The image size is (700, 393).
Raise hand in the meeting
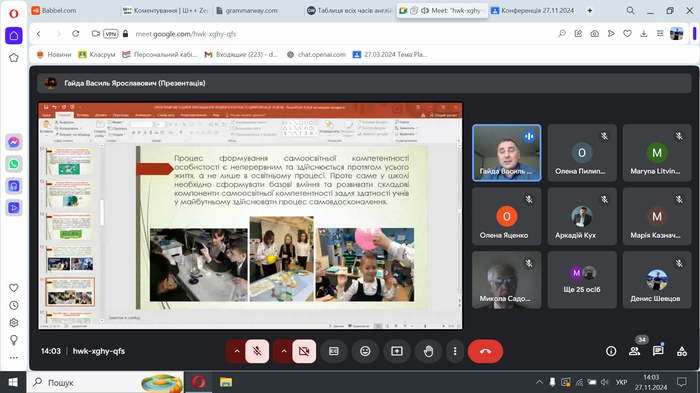pyautogui.click(x=428, y=351)
